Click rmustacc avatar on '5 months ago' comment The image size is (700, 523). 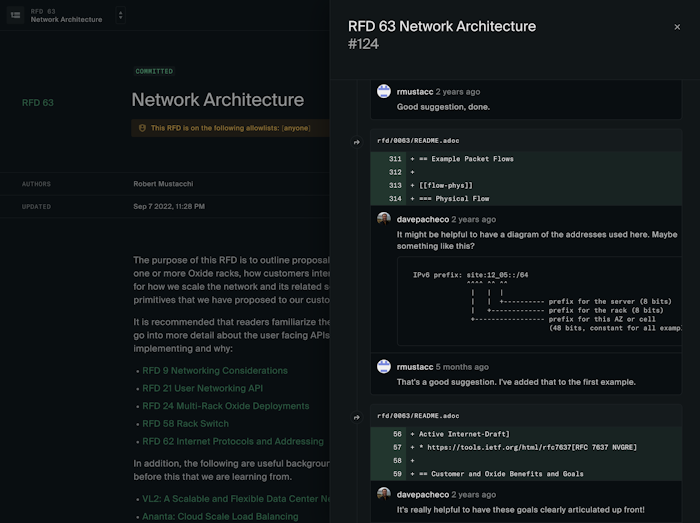(x=383, y=367)
